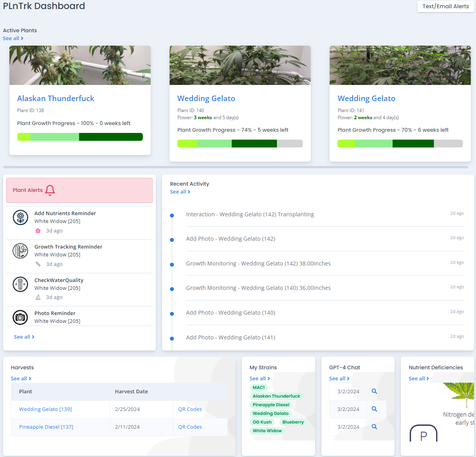Click the pH meter icon next to CheckWaterQuality
This screenshot has width=476, height=457.
20,284
